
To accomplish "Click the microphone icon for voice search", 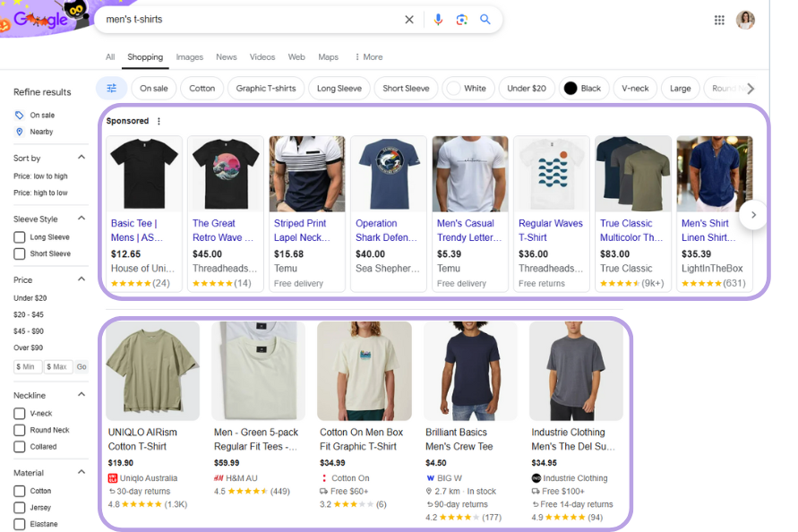I will (x=438, y=19).
